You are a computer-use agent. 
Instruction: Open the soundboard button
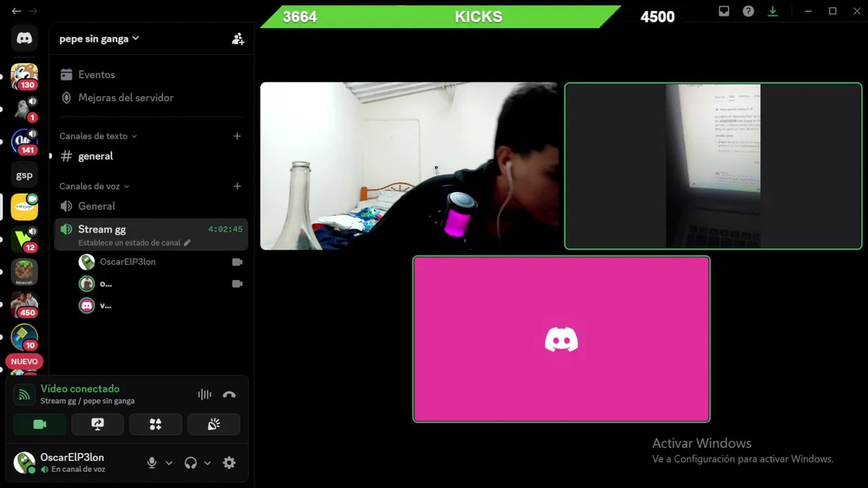[214, 424]
